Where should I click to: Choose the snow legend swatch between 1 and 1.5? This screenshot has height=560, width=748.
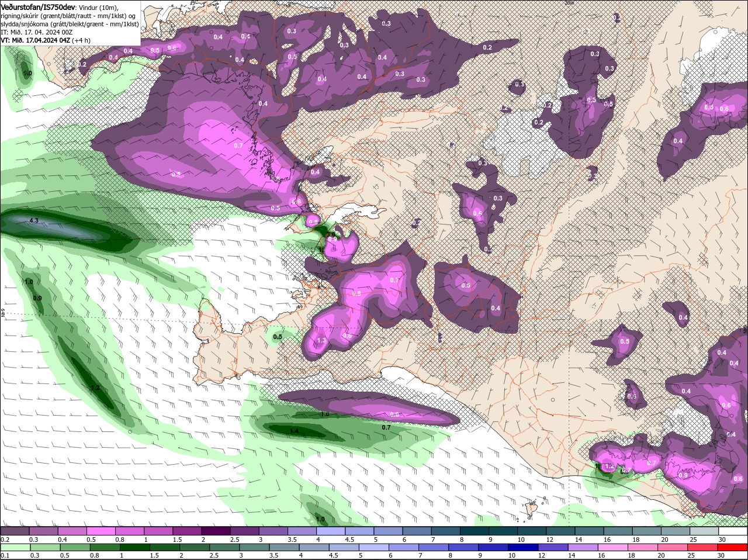158,531
